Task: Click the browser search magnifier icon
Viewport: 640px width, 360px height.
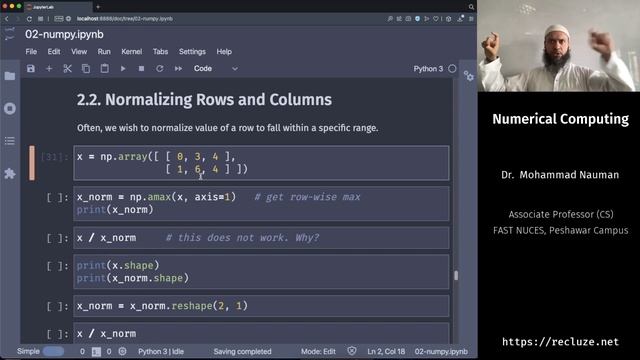Action: (x=471, y=7)
